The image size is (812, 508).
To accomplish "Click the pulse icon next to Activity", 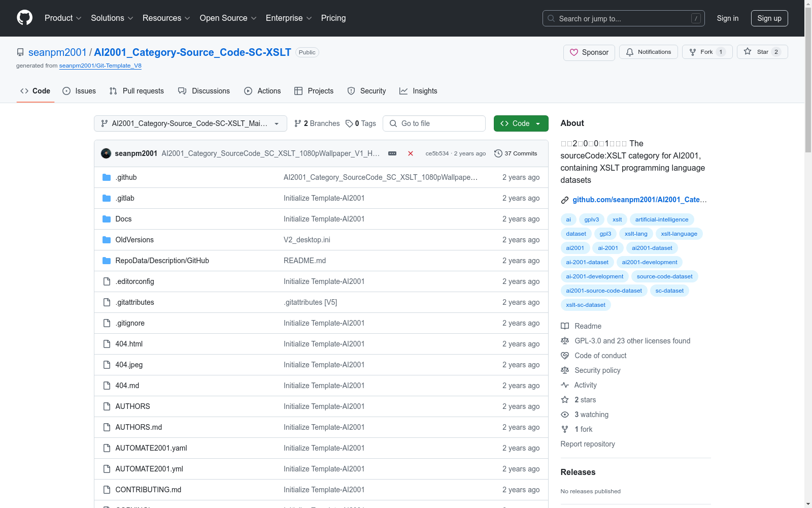I will (565, 385).
